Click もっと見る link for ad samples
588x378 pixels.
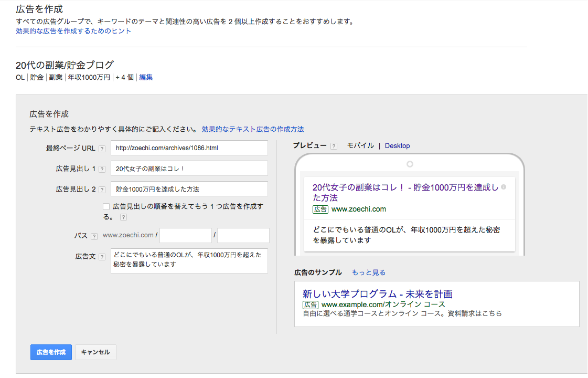pos(369,272)
